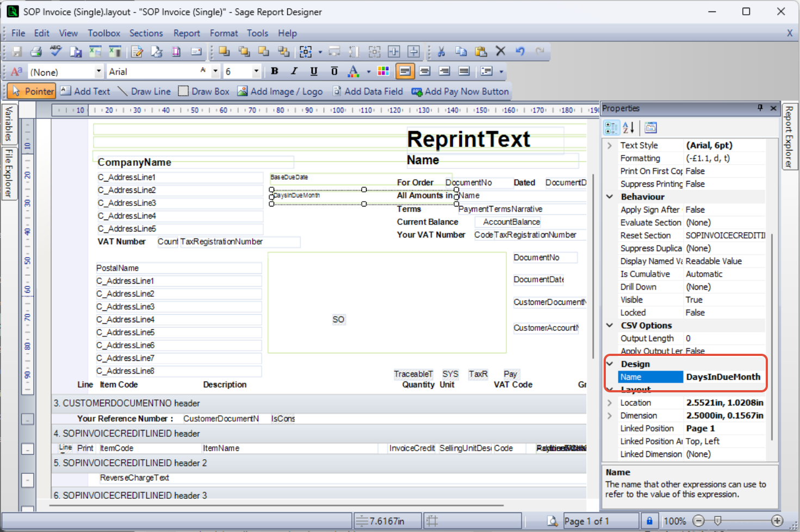Open the Format menu

224,33
